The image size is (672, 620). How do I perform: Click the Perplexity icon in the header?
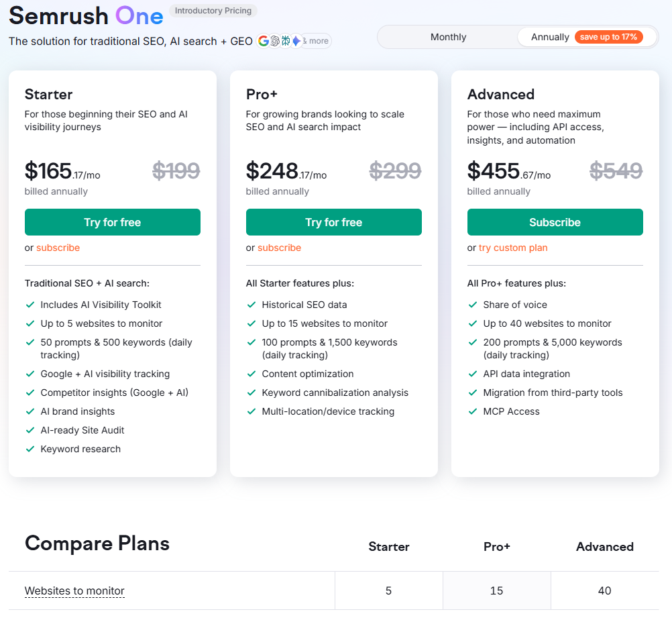(286, 40)
